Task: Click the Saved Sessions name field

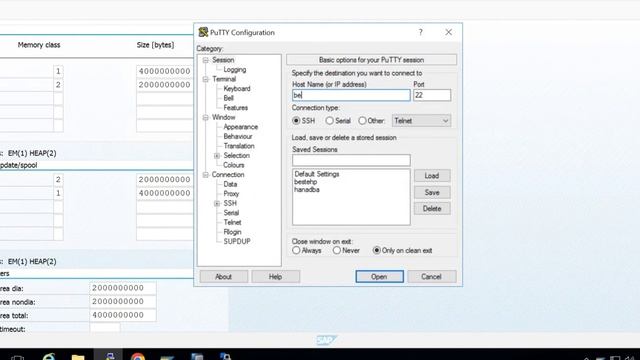Action: click(351, 160)
